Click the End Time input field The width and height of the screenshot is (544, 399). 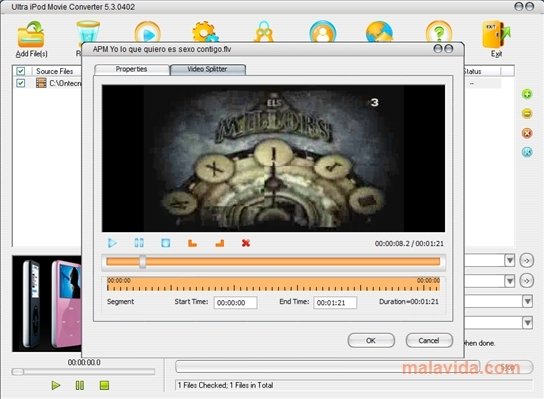pyautogui.click(x=335, y=303)
